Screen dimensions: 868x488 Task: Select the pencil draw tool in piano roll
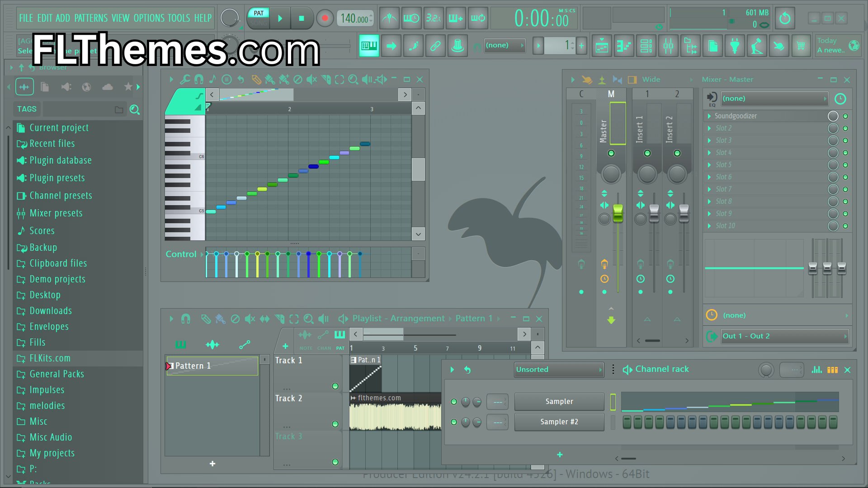click(x=256, y=80)
